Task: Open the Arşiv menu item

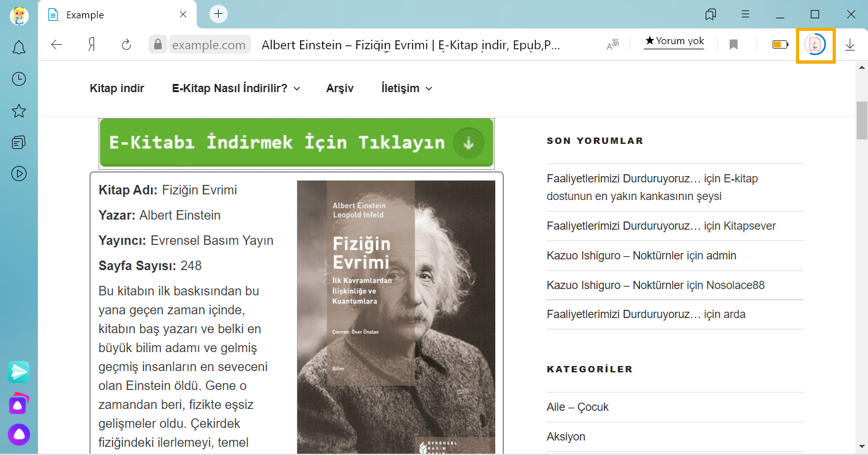Action: 340,88
